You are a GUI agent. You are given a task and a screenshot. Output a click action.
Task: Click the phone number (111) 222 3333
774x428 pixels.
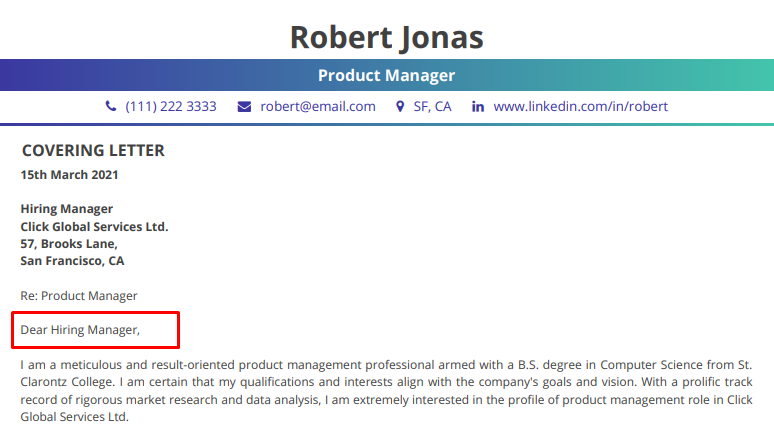tap(171, 107)
